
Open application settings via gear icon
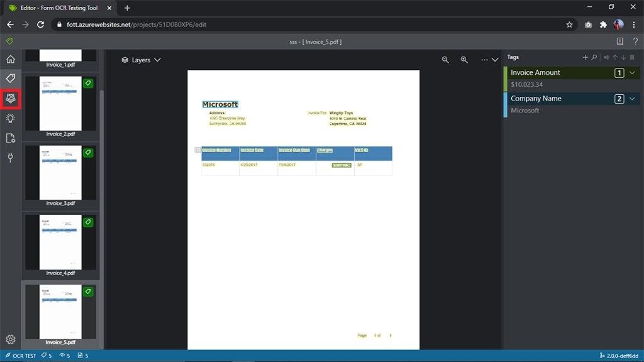9,338
